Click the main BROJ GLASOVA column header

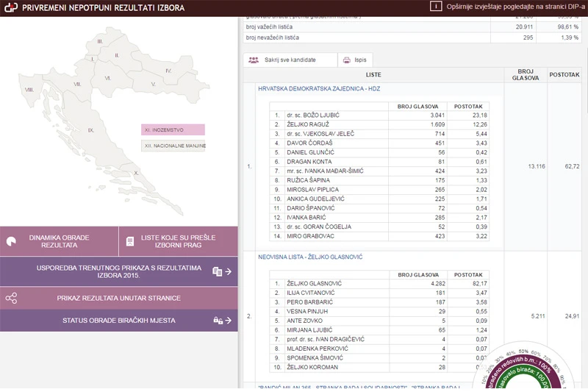click(526, 74)
